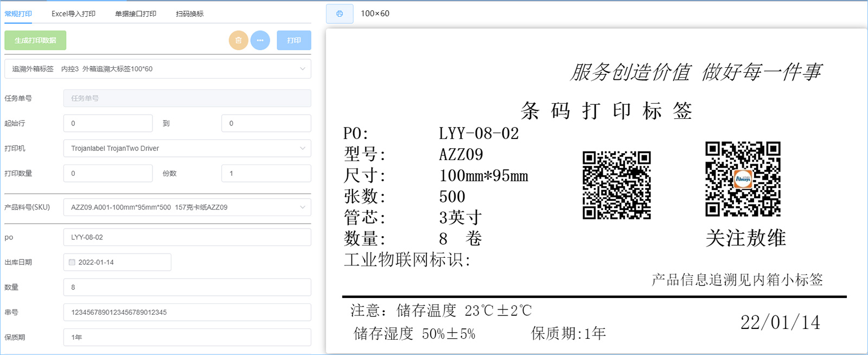
Task: Click the PO value LYY-08-02 on label
Action: click(x=479, y=134)
